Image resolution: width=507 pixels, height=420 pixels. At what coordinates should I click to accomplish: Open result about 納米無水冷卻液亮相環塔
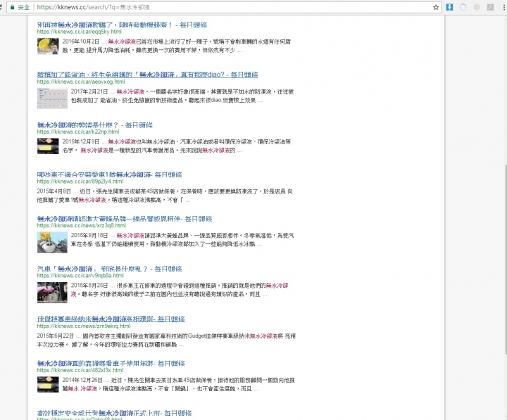[x=111, y=319]
